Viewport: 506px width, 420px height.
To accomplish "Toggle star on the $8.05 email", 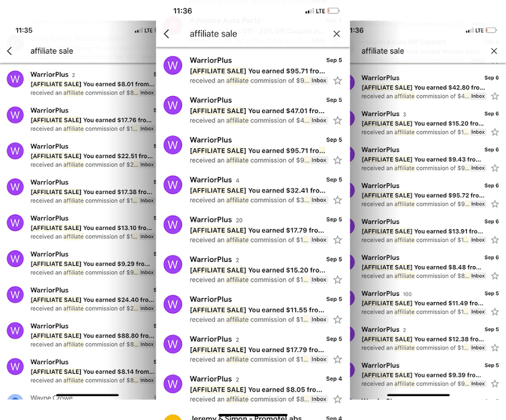I will (338, 399).
